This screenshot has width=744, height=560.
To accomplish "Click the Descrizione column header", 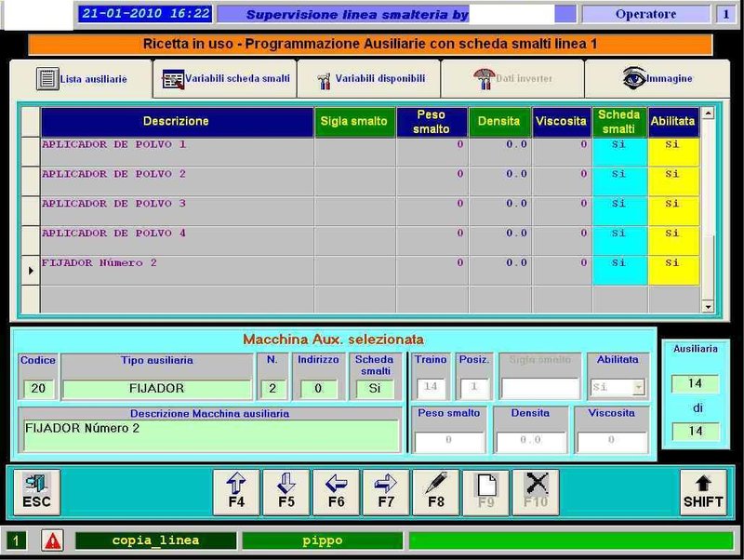I will tap(177, 122).
